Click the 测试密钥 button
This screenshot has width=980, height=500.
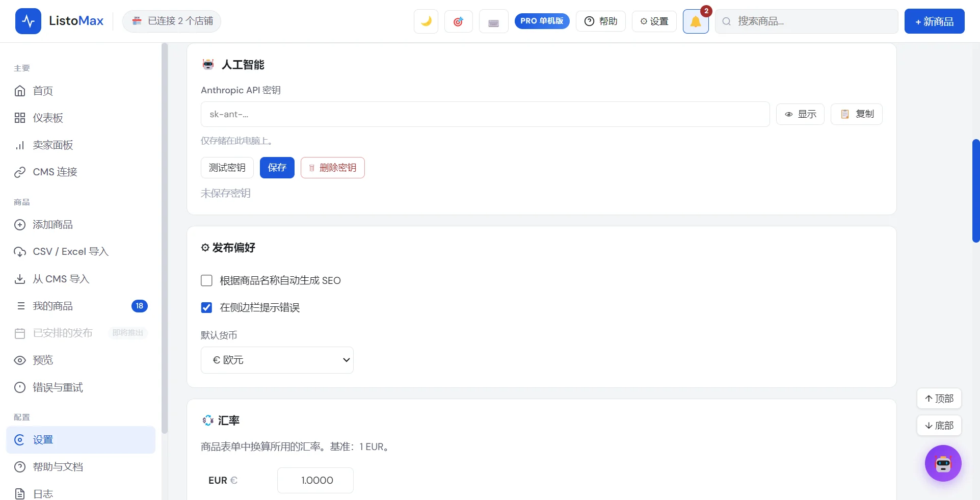click(x=227, y=168)
